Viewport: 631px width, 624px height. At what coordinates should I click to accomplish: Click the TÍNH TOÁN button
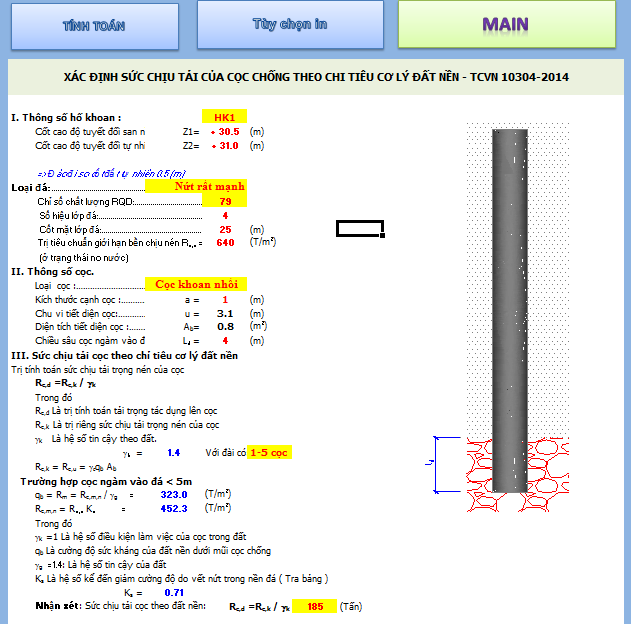(x=95, y=27)
